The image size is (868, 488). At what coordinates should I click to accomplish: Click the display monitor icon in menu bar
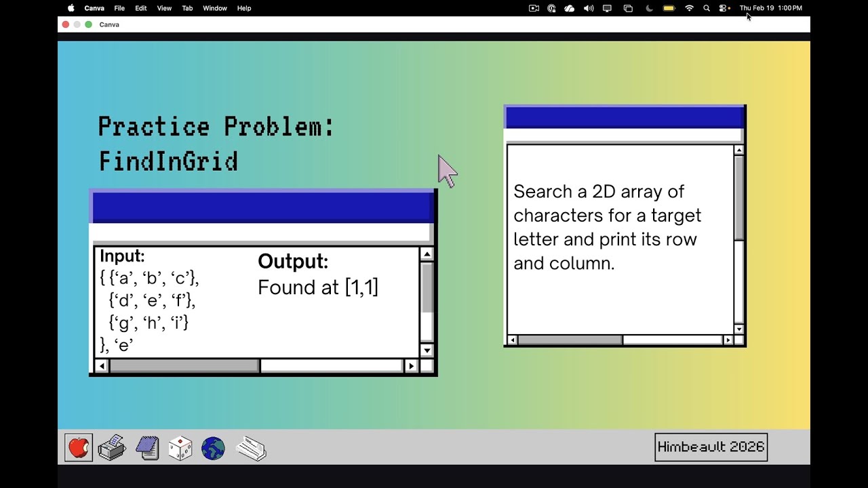coord(608,8)
